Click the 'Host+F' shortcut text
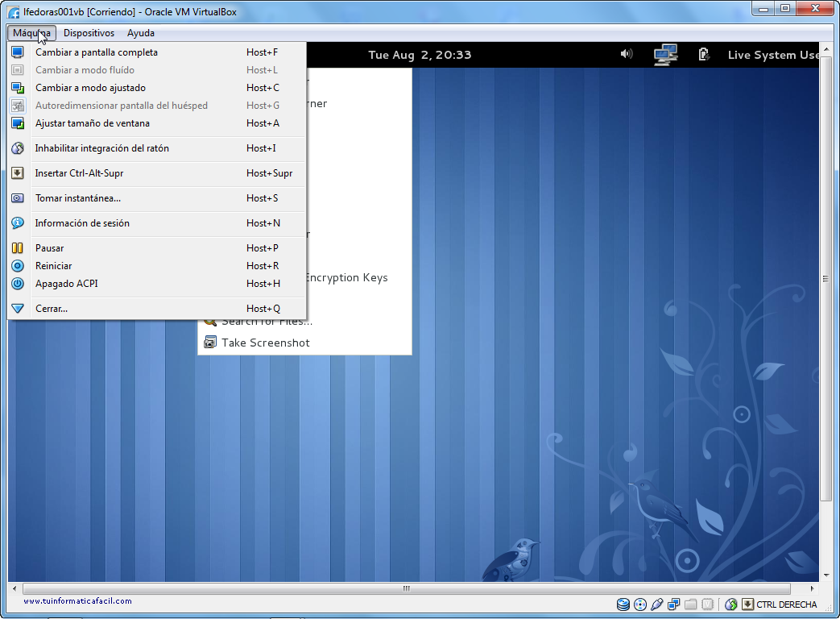The image size is (840, 619). click(x=262, y=52)
